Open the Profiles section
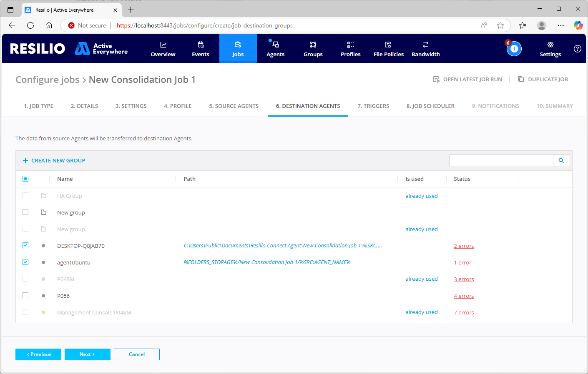 (x=350, y=49)
